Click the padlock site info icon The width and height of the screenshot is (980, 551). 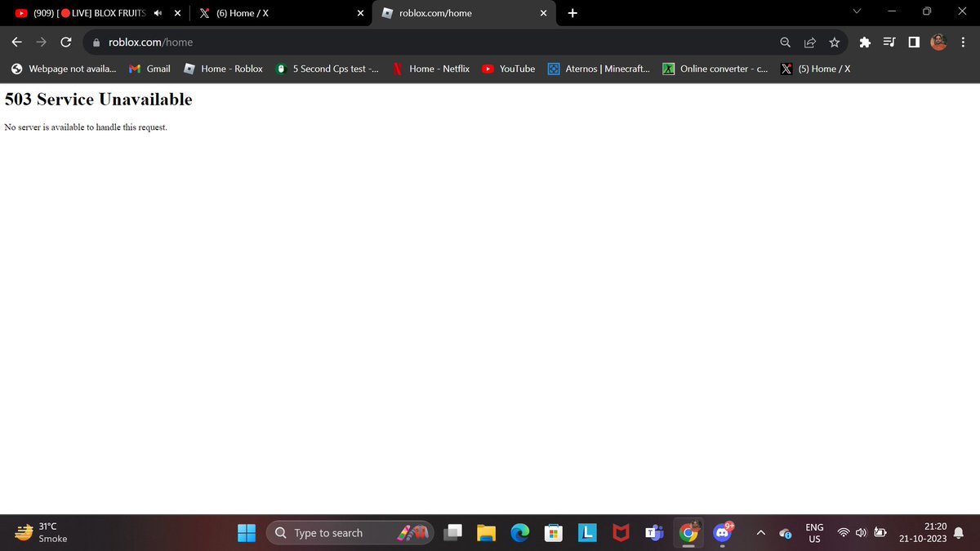[96, 42]
